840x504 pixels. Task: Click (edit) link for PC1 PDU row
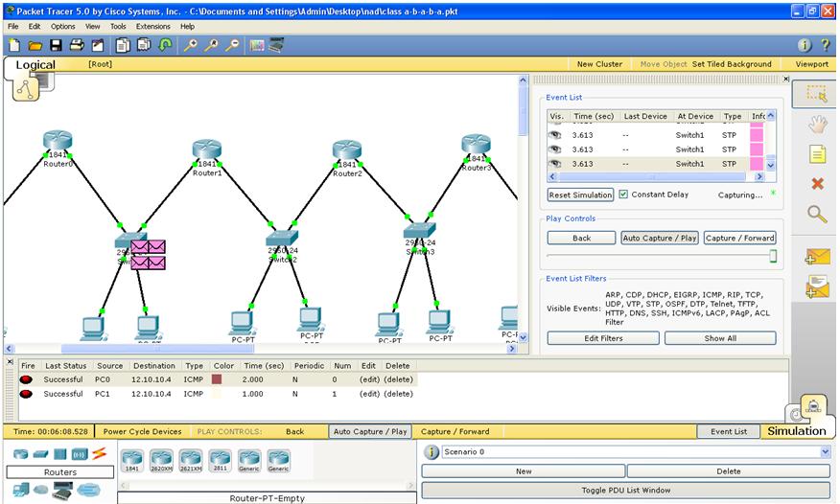pyautogui.click(x=369, y=394)
